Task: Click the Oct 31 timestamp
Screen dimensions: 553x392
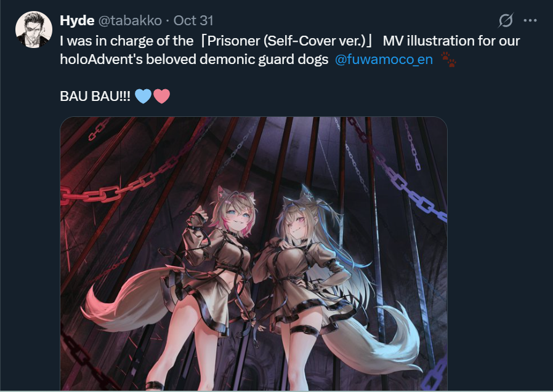Action: [x=193, y=20]
